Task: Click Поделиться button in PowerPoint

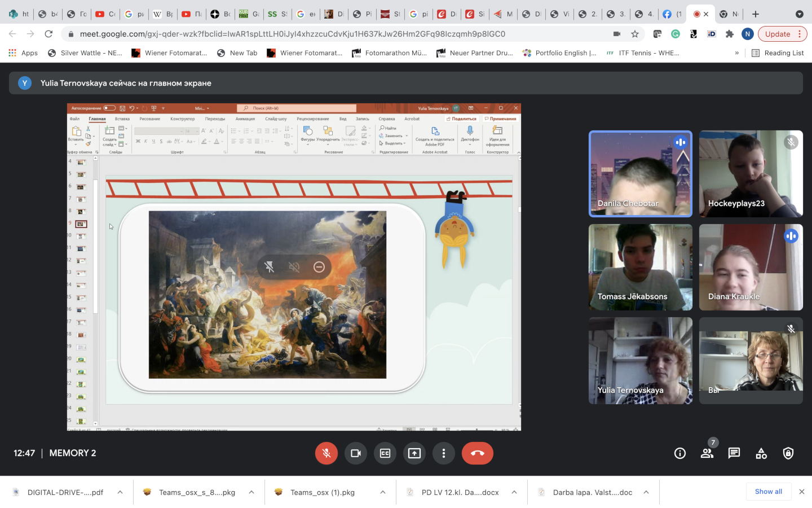Action: click(x=462, y=119)
